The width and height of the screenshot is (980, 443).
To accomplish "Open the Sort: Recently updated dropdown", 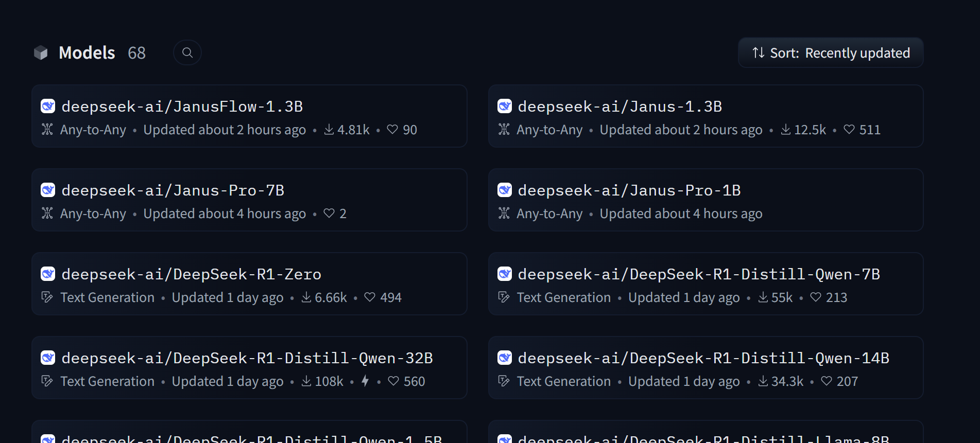I will 831,52.
